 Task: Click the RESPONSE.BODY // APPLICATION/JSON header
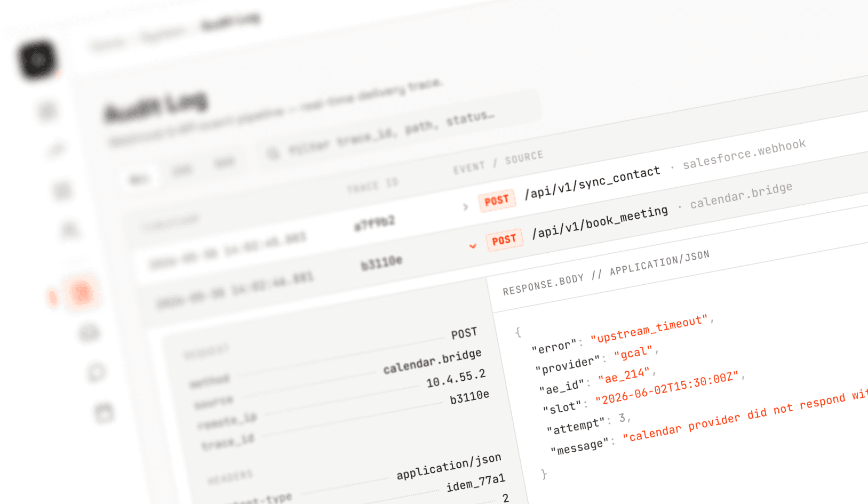606,273
